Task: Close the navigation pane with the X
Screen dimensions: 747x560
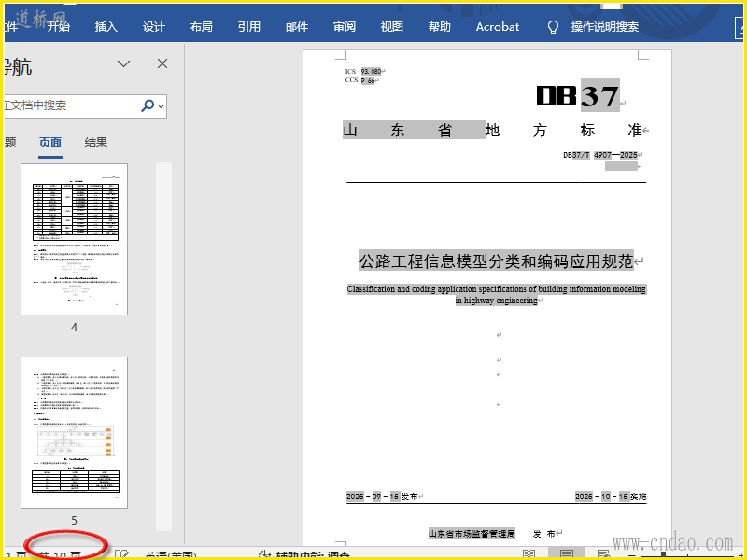Action: (x=162, y=63)
